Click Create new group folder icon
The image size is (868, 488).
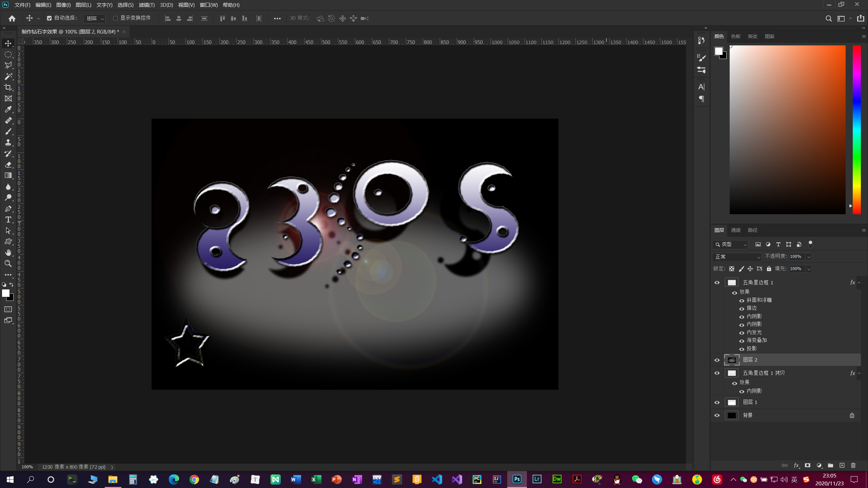pyautogui.click(x=830, y=465)
